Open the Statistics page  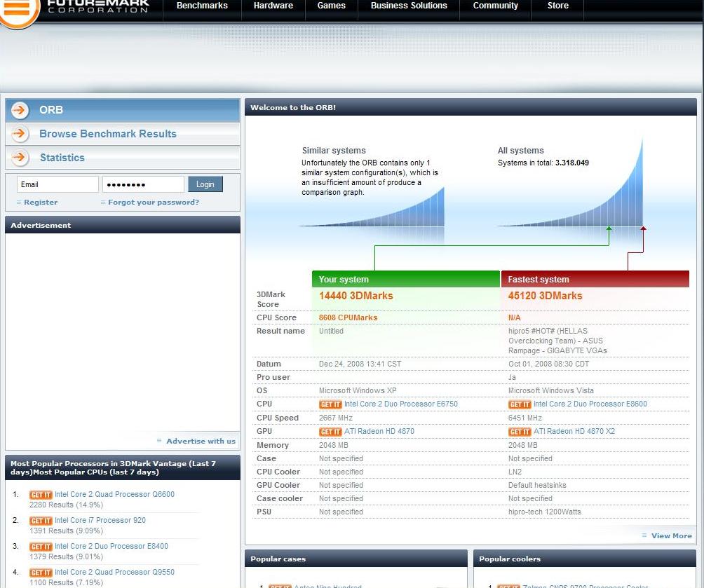(x=123, y=158)
